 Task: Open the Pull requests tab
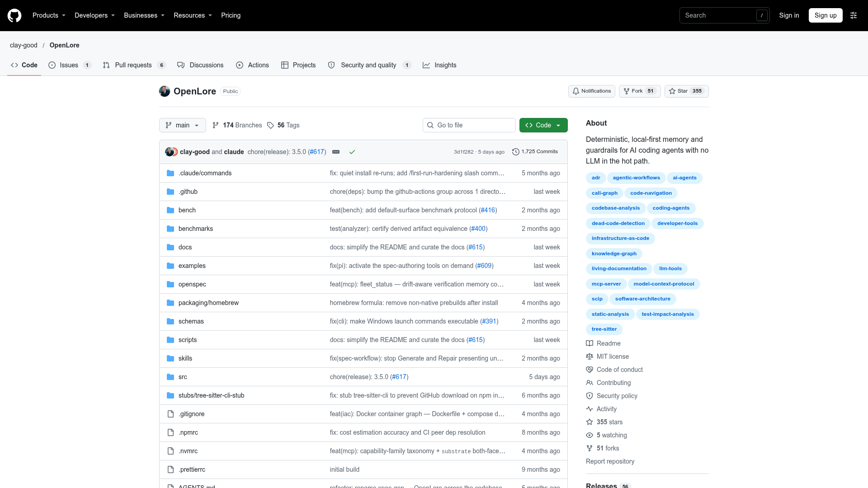[134, 65]
